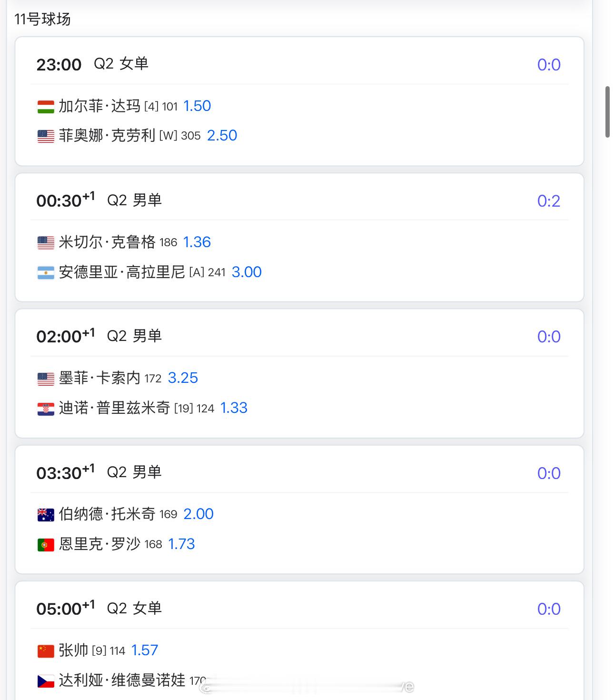Screen dimensions: 614x700
Task: Click the China flag beside 张帅
Action: coord(46,650)
